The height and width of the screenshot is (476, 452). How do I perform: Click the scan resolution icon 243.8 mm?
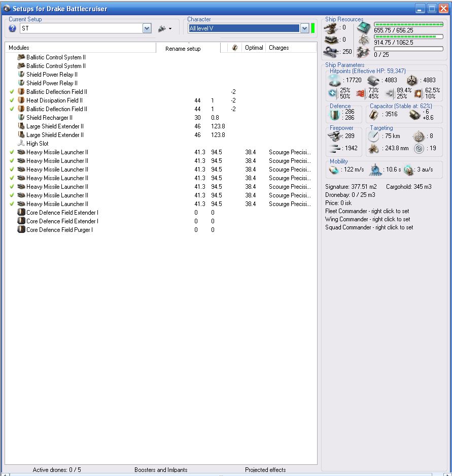373,149
